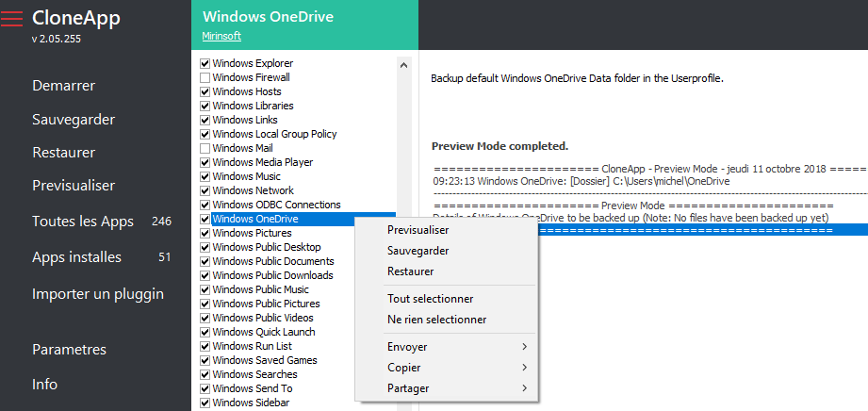Choose Restaurer in the context menu

click(x=410, y=271)
